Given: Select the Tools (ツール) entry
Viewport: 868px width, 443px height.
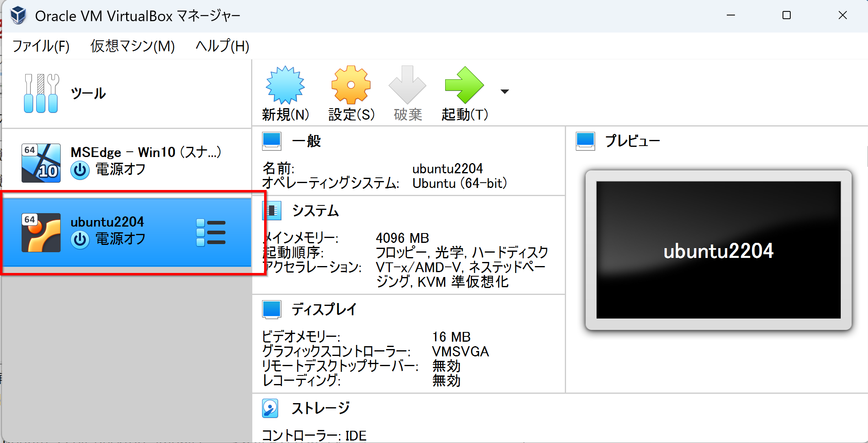Looking at the screenshot, I should (127, 94).
